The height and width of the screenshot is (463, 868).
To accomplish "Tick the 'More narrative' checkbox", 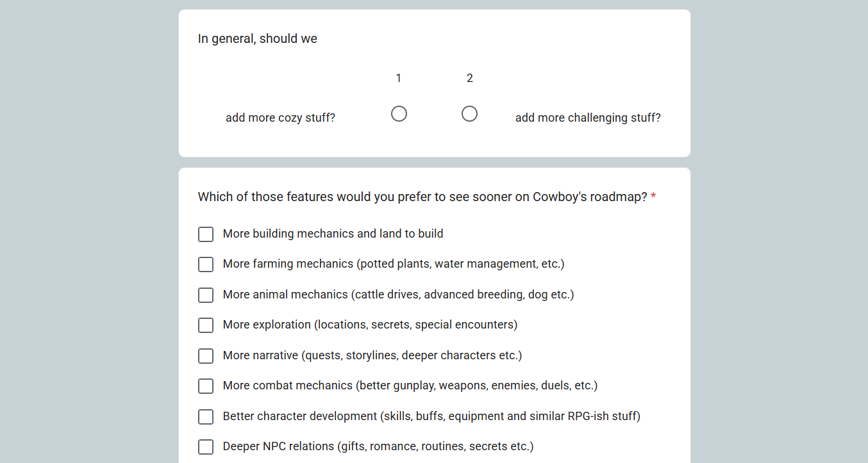I will point(206,356).
